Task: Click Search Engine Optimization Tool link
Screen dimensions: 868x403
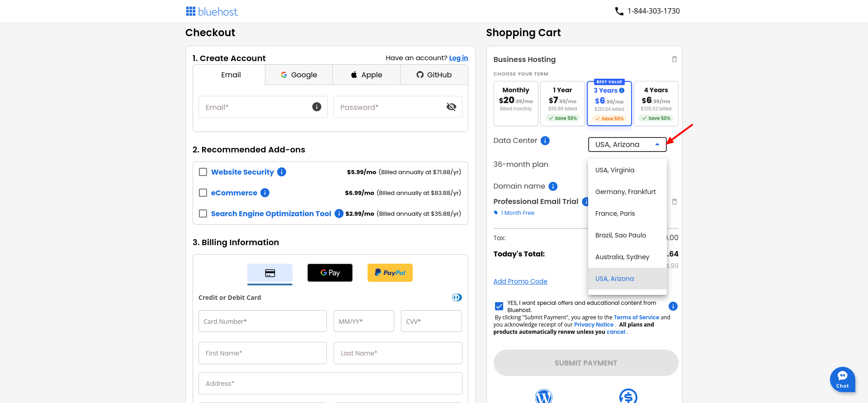Action: tap(271, 213)
